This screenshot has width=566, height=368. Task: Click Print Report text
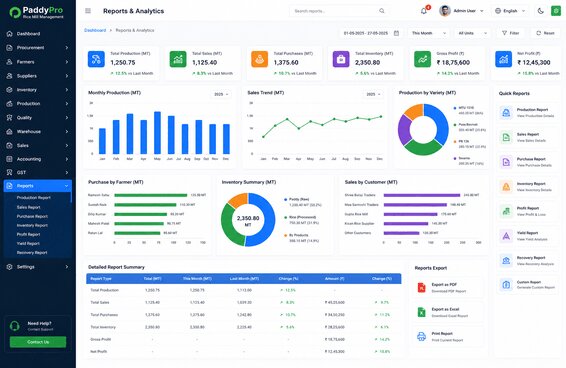442,334
